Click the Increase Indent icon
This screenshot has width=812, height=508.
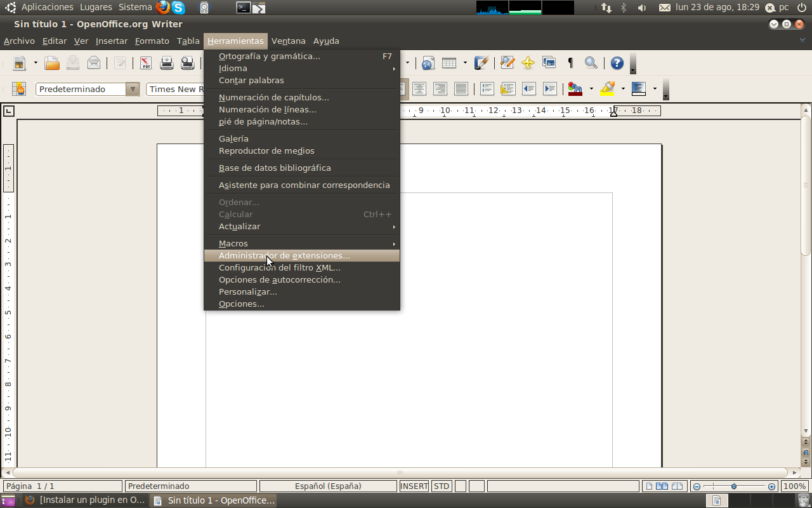[550, 89]
